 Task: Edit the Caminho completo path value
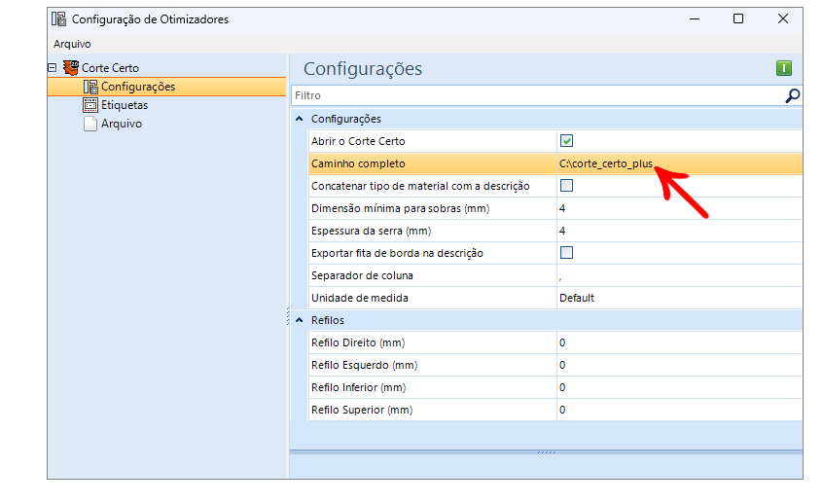pos(680,163)
